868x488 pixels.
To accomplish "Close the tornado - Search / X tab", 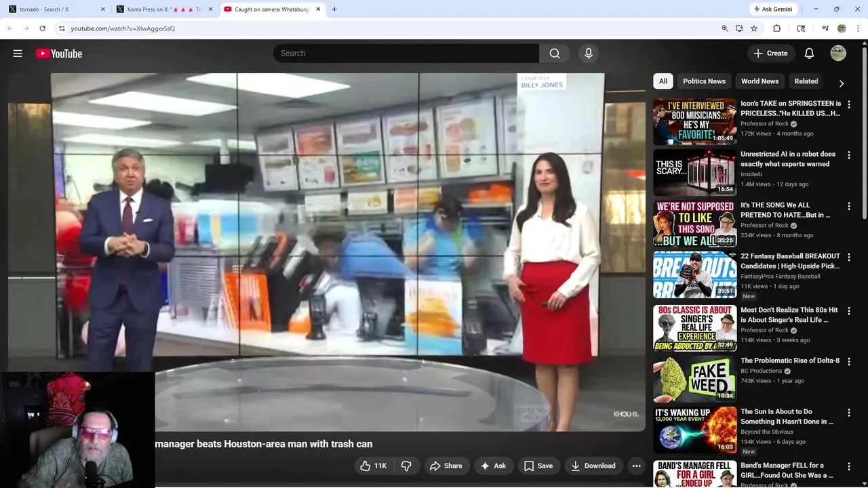I will [x=103, y=9].
